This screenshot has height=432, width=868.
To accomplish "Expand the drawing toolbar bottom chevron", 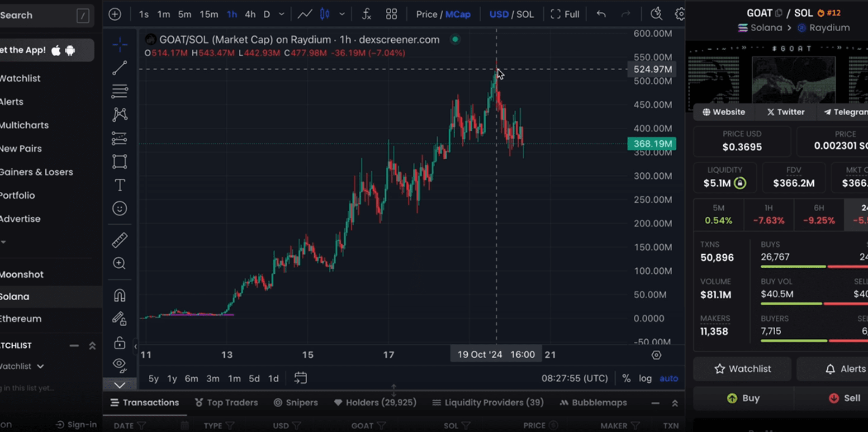I will click(x=119, y=385).
